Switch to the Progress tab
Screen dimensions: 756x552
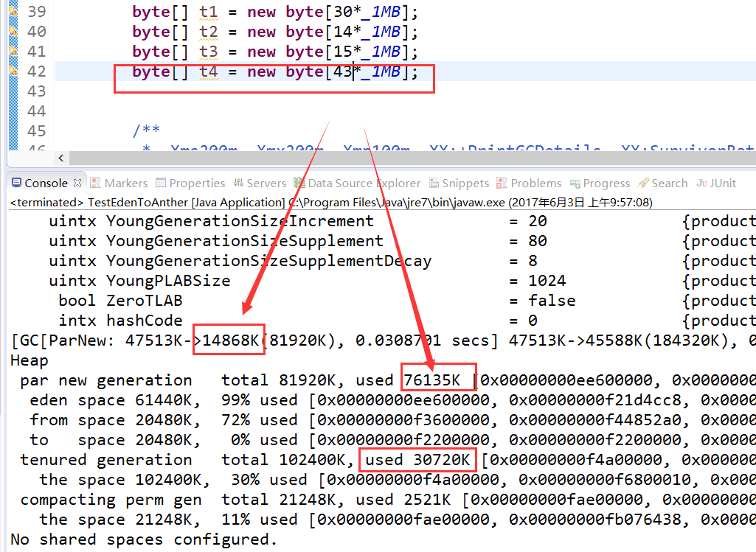click(600, 183)
